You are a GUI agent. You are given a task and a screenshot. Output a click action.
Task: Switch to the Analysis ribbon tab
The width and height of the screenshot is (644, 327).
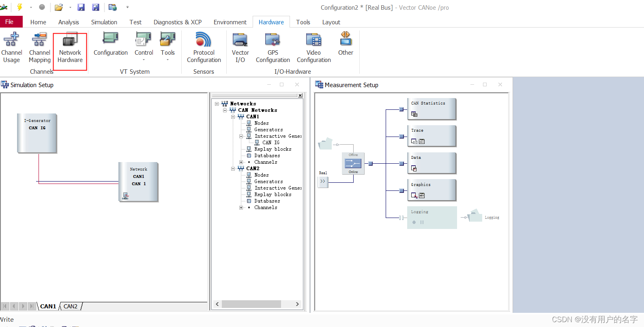point(69,22)
